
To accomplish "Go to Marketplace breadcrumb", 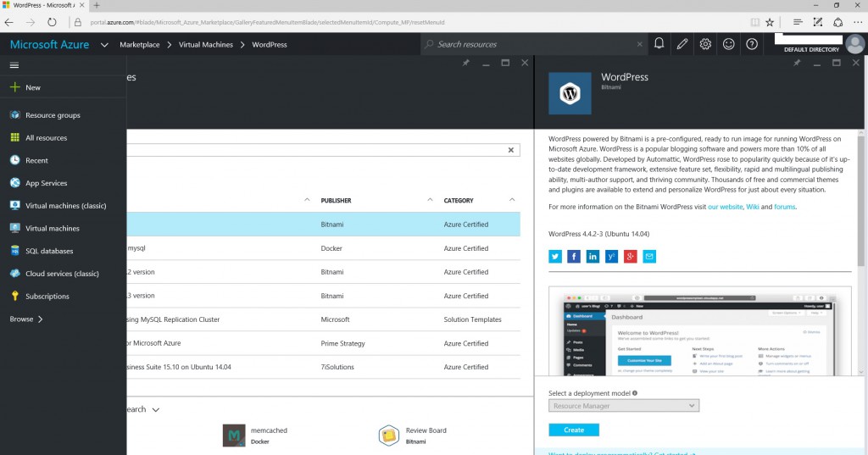I will [x=140, y=44].
